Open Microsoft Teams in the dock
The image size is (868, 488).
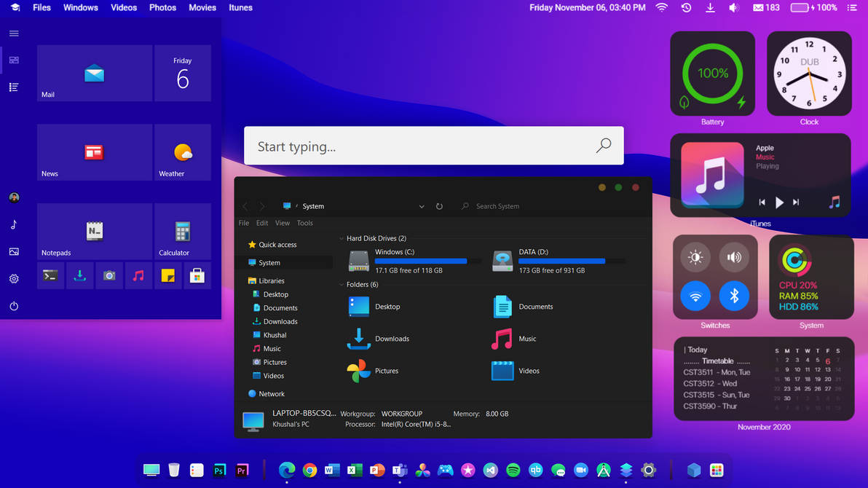pyautogui.click(x=400, y=471)
